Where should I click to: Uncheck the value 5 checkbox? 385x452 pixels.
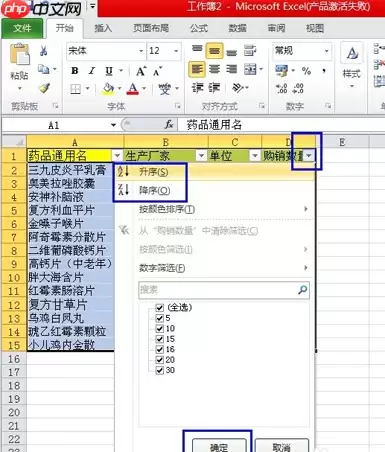coord(160,318)
